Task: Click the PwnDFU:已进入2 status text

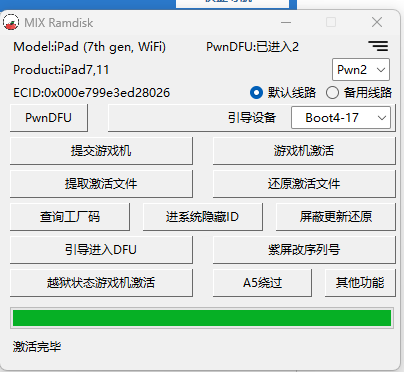Action: click(x=252, y=47)
